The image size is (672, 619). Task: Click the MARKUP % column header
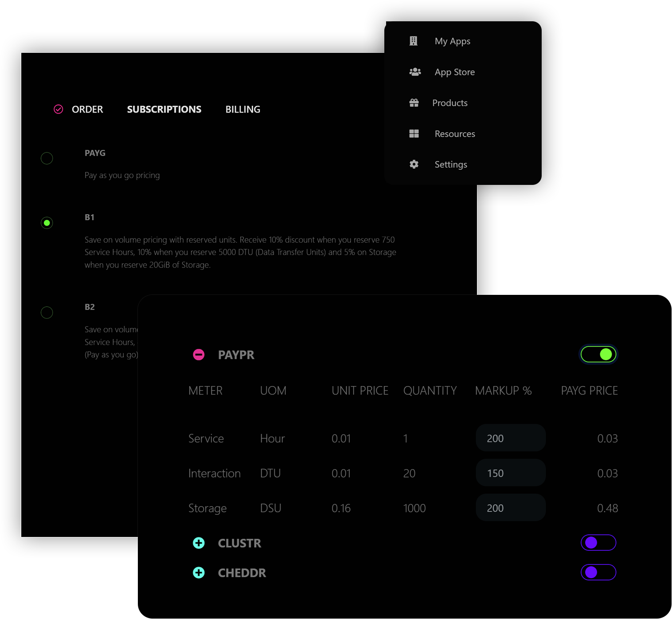(503, 391)
